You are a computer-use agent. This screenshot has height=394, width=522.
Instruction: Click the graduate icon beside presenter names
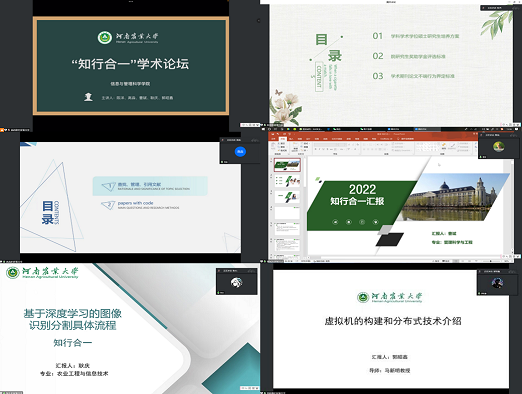click(88, 97)
